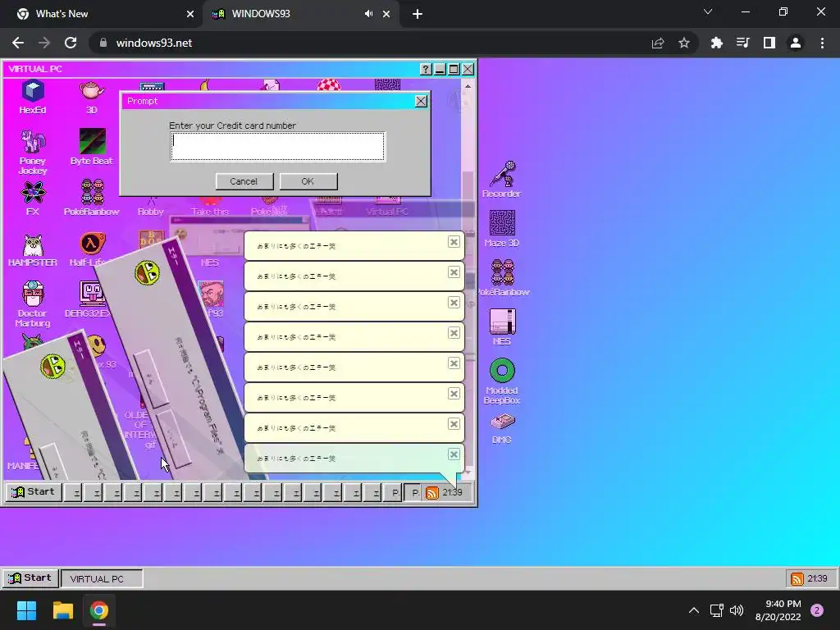Open Doctor Marburg icon
The image size is (840, 630).
click(33, 304)
